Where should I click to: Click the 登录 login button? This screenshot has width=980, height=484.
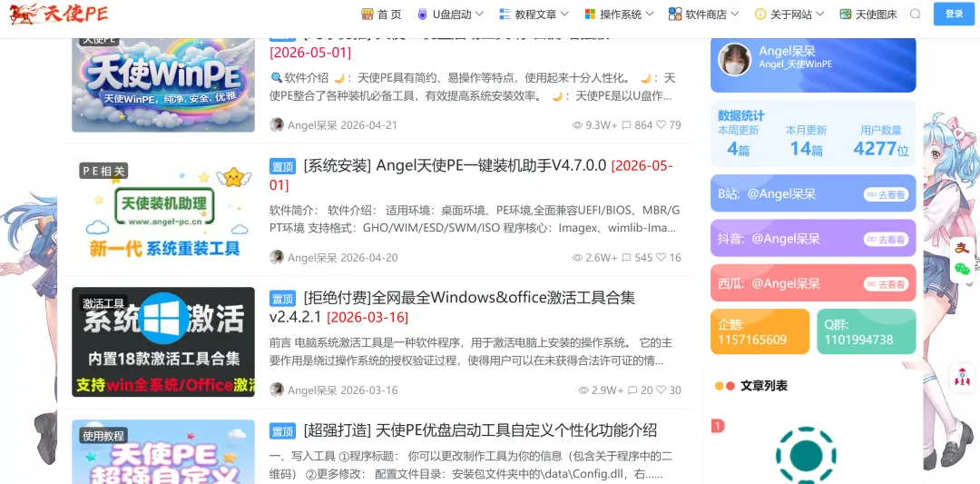pos(954,14)
